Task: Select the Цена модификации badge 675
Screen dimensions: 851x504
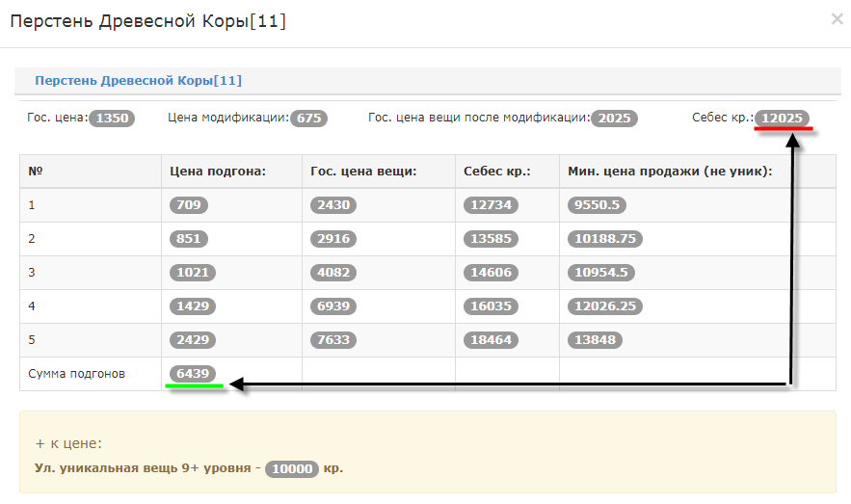Action: (309, 119)
